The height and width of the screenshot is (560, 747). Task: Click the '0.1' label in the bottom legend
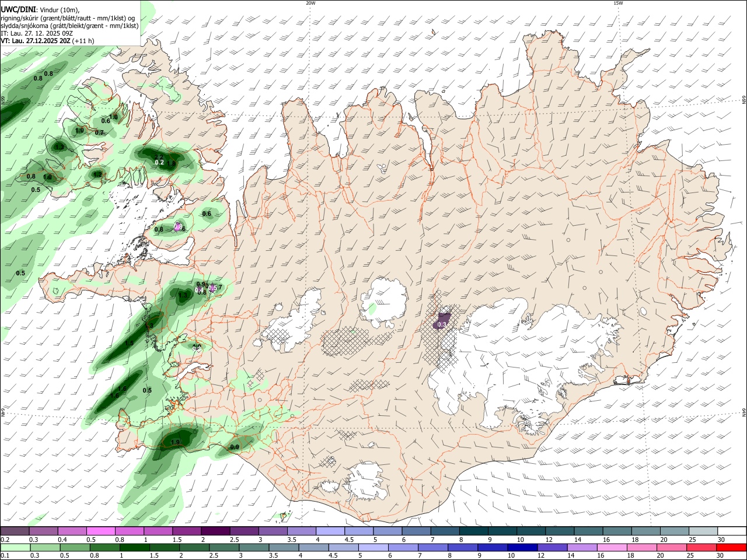pyautogui.click(x=4, y=556)
